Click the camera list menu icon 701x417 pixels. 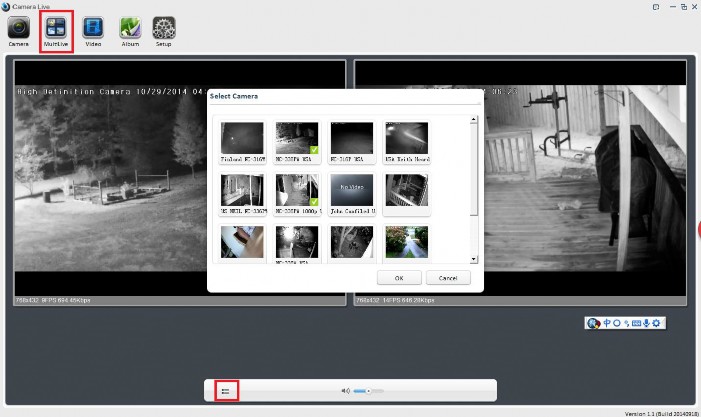225,390
